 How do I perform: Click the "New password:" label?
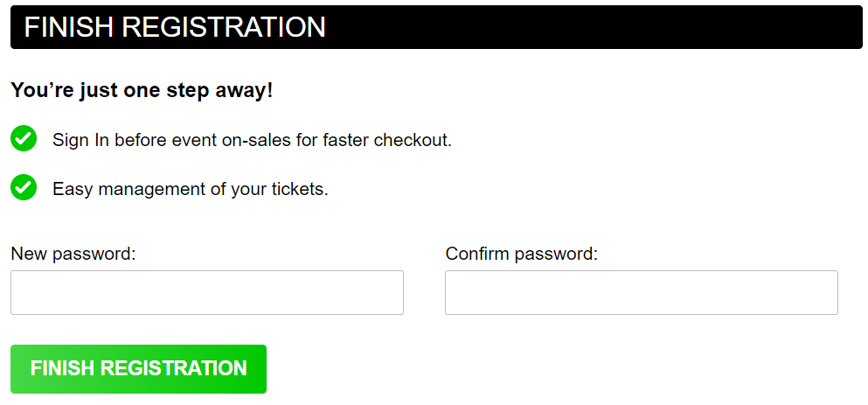(73, 255)
